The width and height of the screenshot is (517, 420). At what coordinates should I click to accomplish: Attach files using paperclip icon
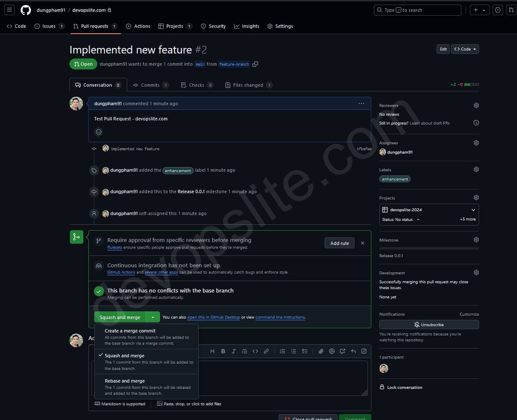(321, 351)
